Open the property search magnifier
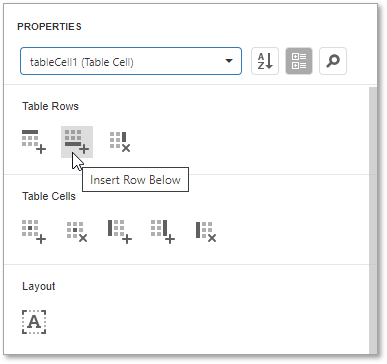 [333, 61]
